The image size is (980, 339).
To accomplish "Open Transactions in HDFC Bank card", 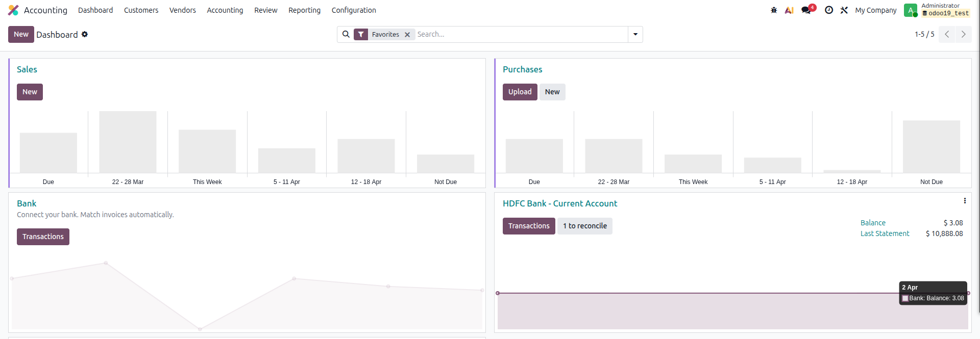I will [529, 226].
